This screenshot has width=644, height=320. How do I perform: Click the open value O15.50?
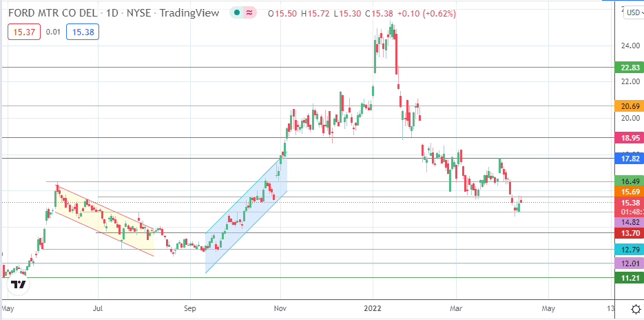pyautogui.click(x=283, y=13)
